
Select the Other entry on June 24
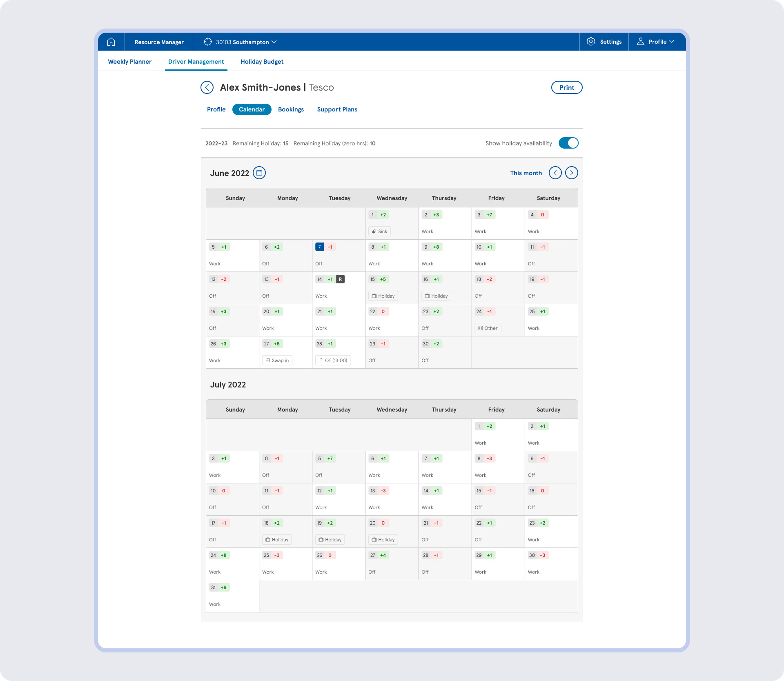[488, 328]
